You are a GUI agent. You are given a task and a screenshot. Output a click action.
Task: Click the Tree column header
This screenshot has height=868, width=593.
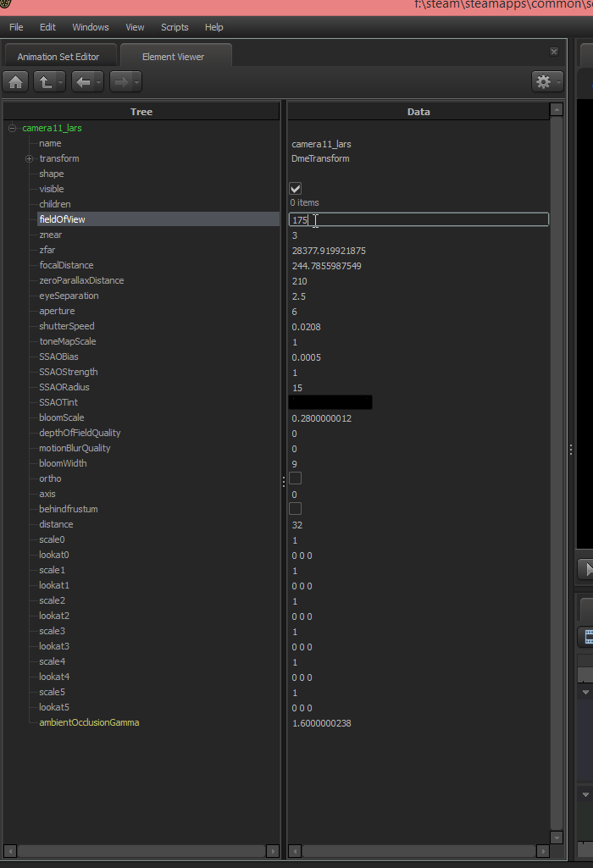[141, 112]
